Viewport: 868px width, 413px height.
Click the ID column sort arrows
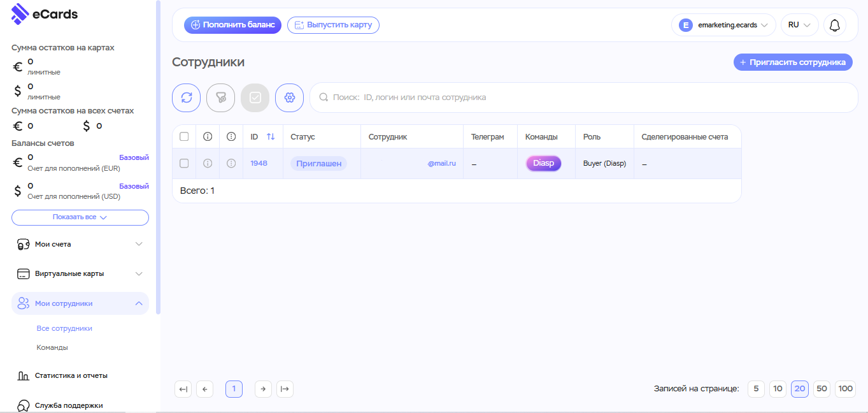click(x=271, y=137)
